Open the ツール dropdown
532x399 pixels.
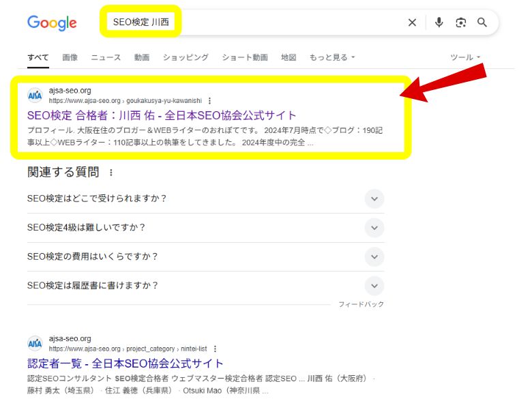465,57
